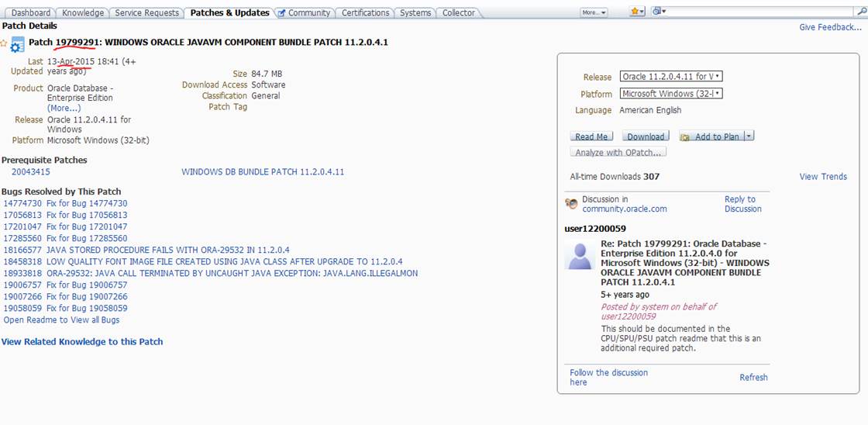Expand the Add to Plan arrow menu
The height and width of the screenshot is (425, 868).
pyautogui.click(x=749, y=136)
